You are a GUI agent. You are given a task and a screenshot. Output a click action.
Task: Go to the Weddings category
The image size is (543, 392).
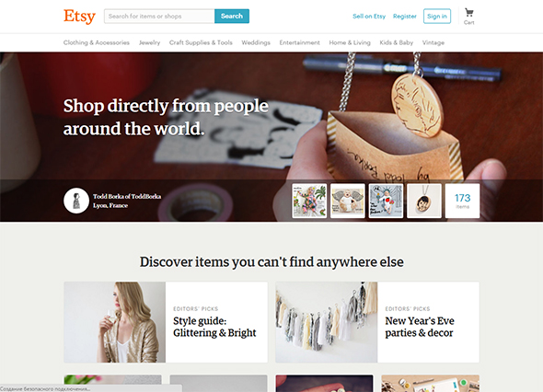(256, 42)
